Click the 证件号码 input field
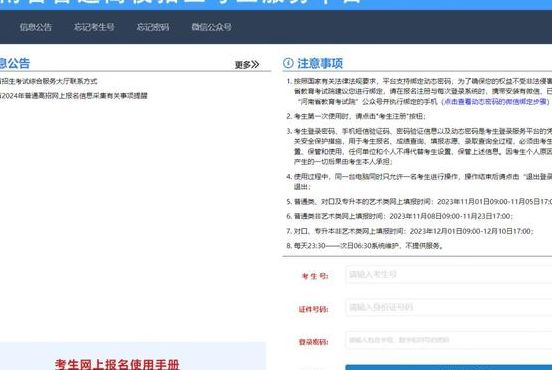This screenshot has width=552, height=370. click(449, 307)
